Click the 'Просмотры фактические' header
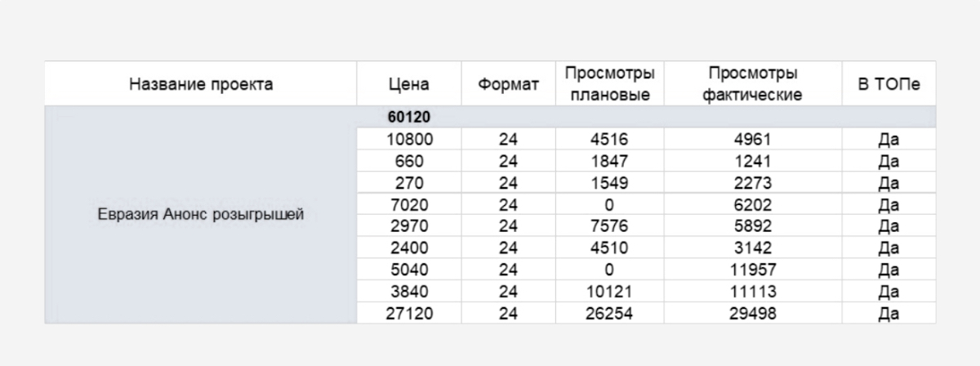 point(752,84)
